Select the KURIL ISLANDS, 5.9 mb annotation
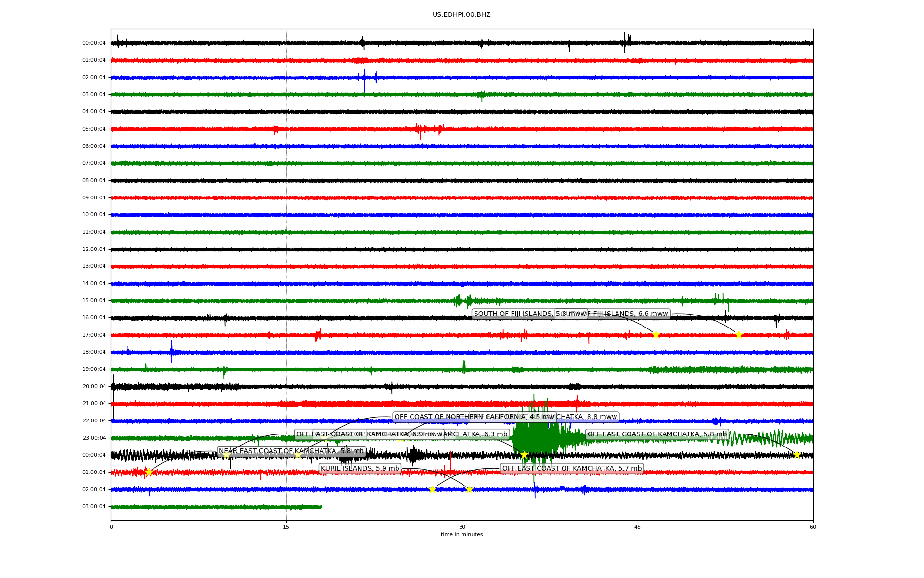 (360, 469)
